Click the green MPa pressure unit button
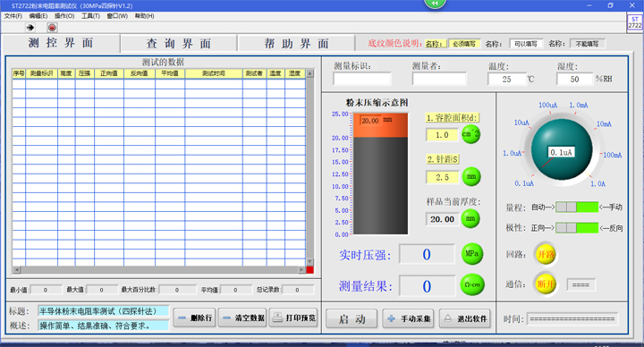This screenshot has width=644, height=347. click(x=472, y=254)
